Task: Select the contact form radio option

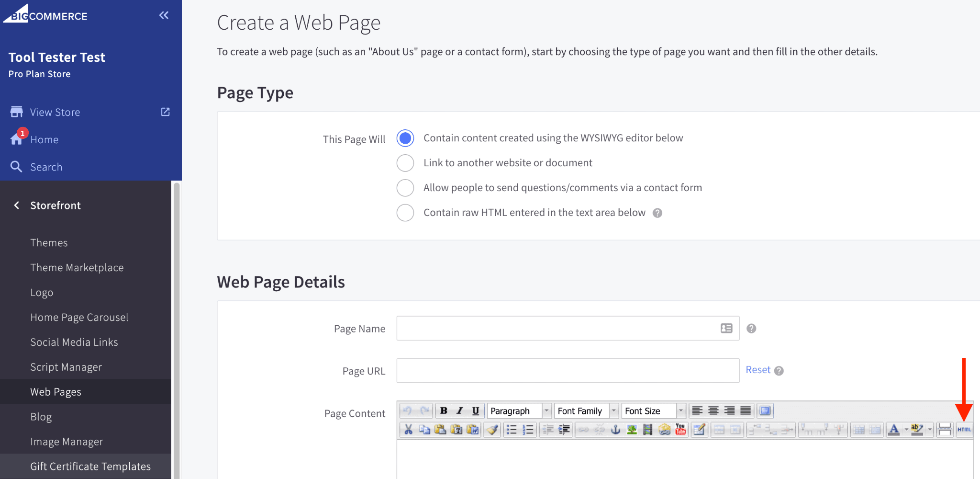Action: click(405, 188)
